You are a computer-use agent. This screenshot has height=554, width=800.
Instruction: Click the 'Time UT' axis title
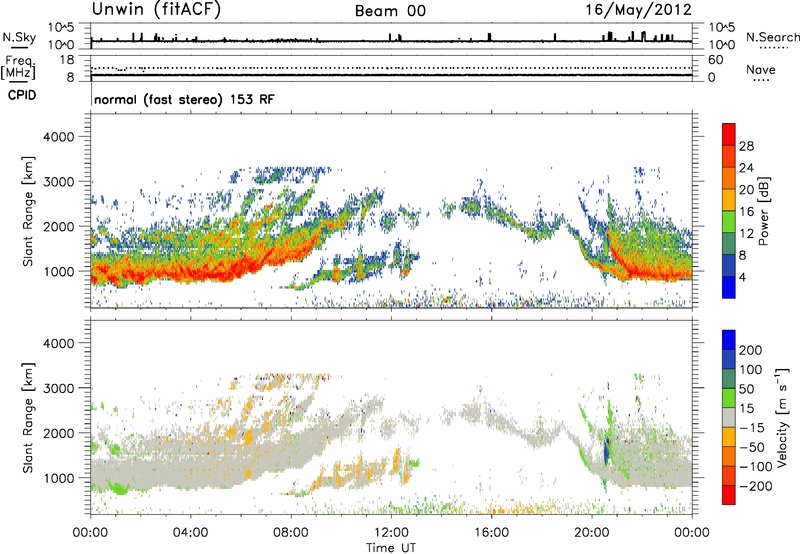pos(391,548)
